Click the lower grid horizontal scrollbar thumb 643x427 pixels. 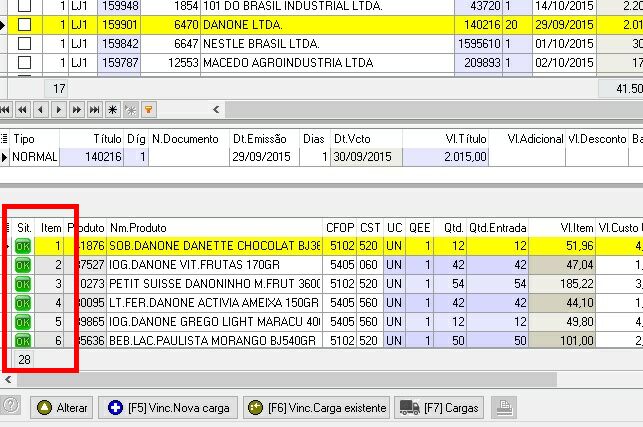point(286,379)
